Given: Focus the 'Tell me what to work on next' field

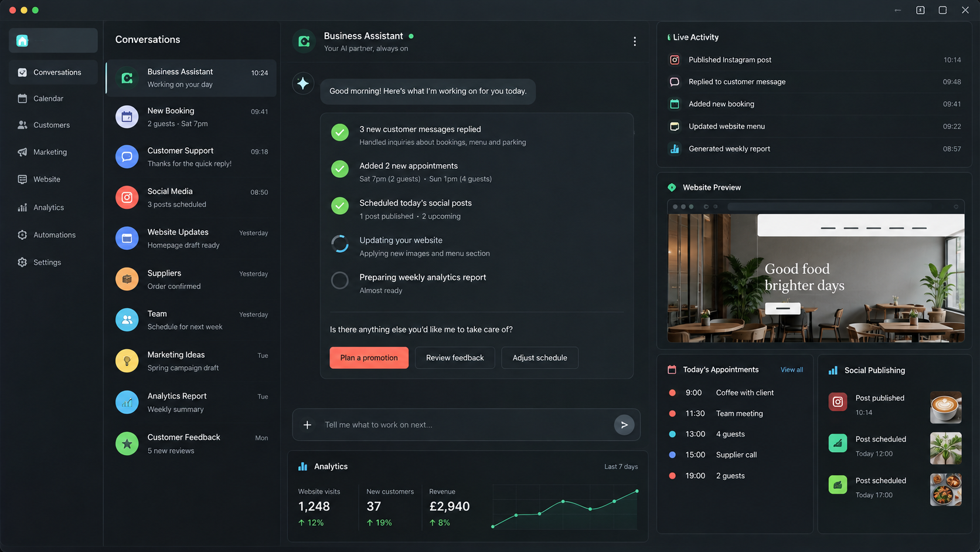Looking at the screenshot, I should [466, 425].
